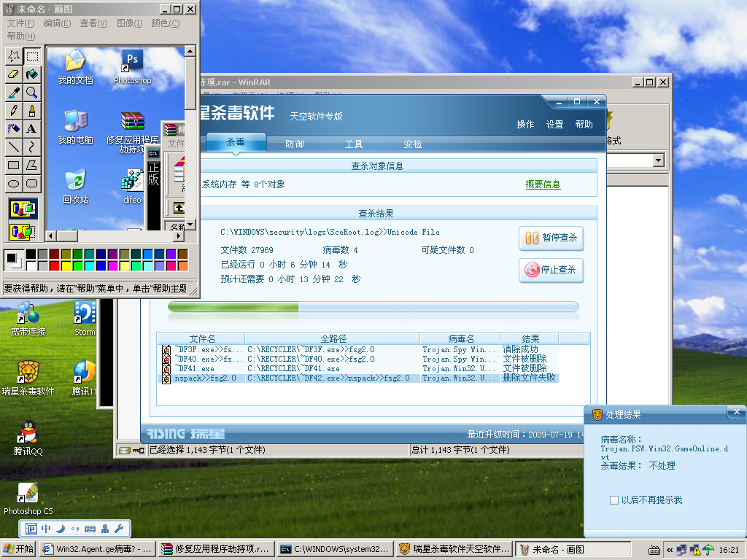Select the Rectangle shape tool

coord(14,165)
